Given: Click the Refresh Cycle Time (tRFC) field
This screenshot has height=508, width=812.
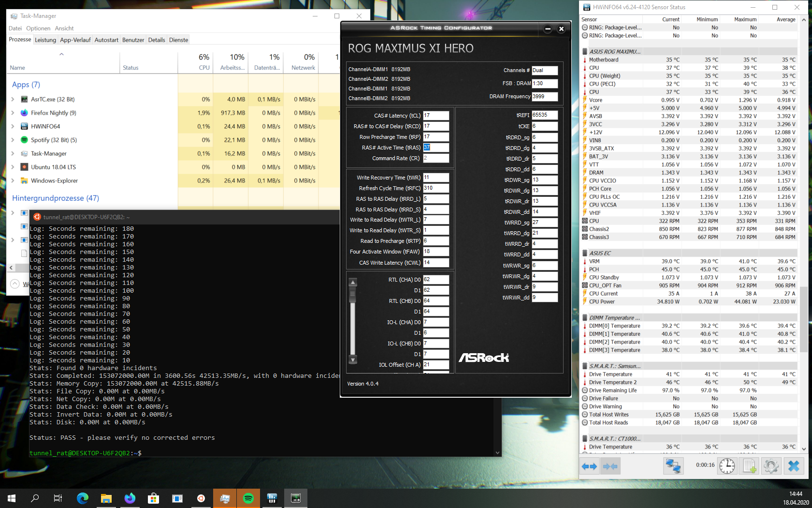Looking at the screenshot, I should 436,188.
